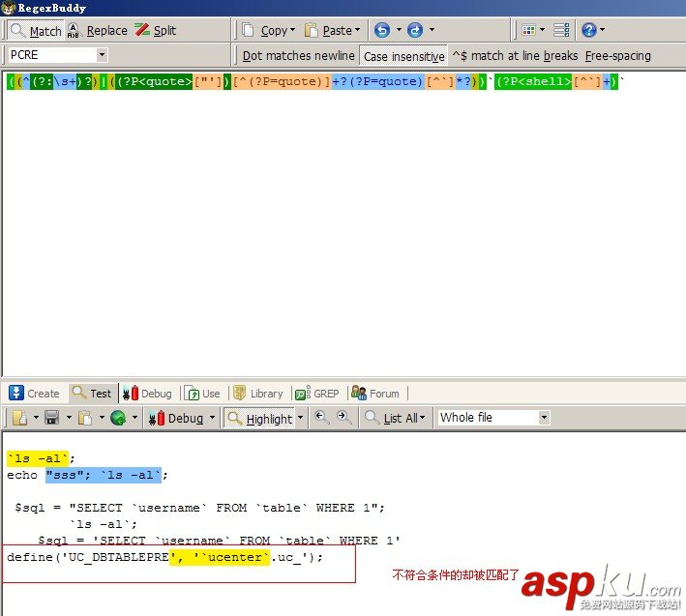The height and width of the screenshot is (616, 686).
Task: Toggle ^$ match at line breaks
Action: click(515, 56)
